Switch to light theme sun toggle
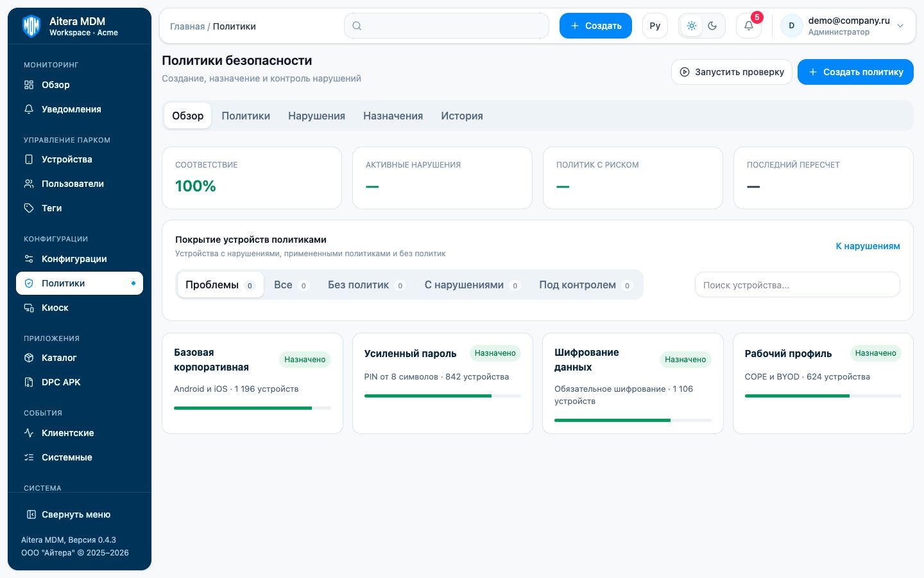924x578 pixels. pyautogui.click(x=692, y=26)
